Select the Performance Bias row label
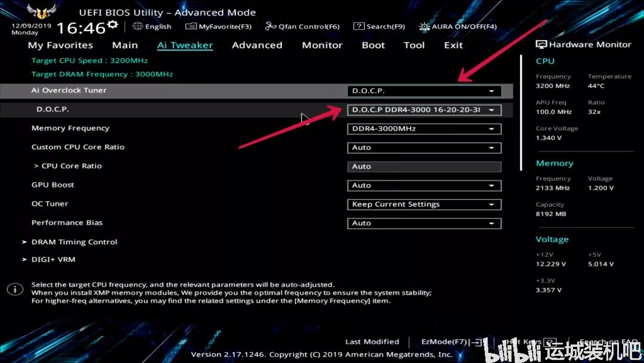This screenshot has height=363, width=644. [67, 223]
